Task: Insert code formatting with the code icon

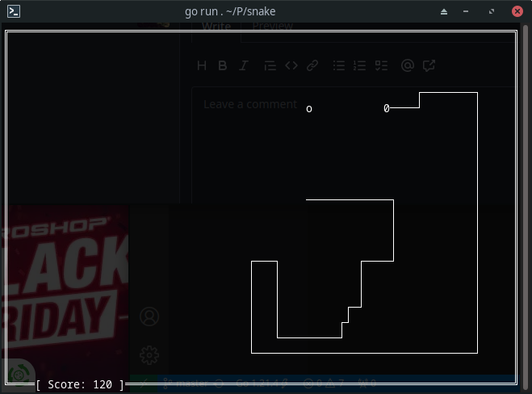Action: pyautogui.click(x=291, y=66)
